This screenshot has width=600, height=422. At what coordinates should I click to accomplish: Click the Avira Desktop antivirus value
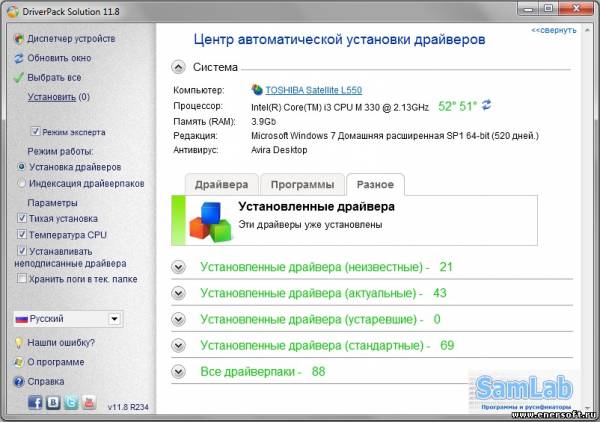tap(279, 150)
